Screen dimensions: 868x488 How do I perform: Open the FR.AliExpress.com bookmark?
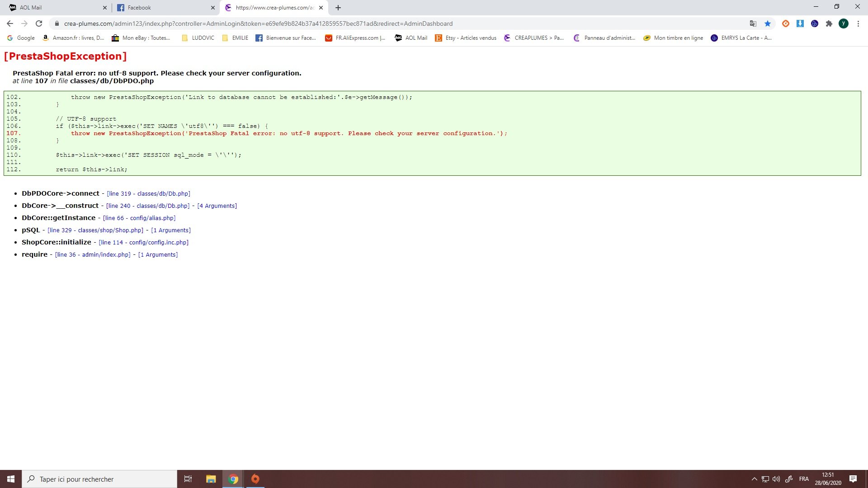355,38
